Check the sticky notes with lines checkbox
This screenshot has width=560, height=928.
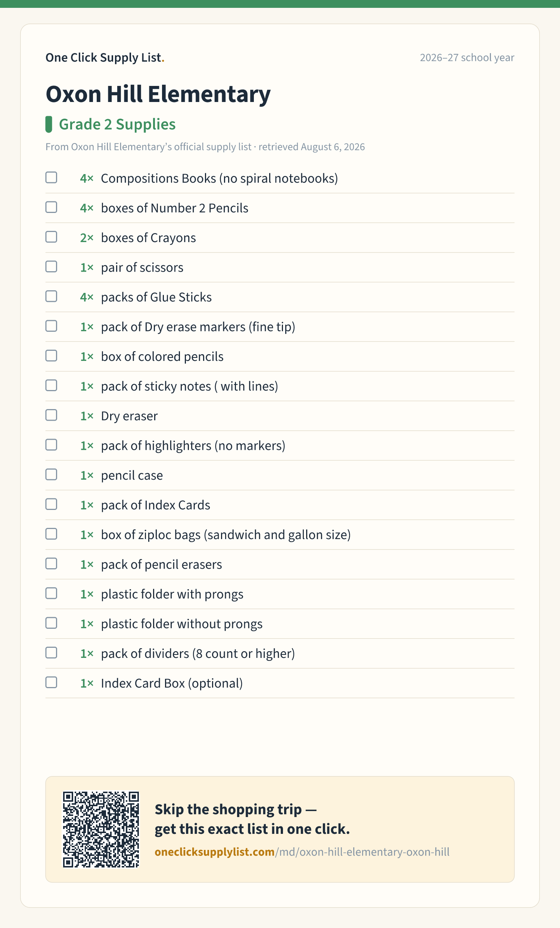click(x=51, y=386)
